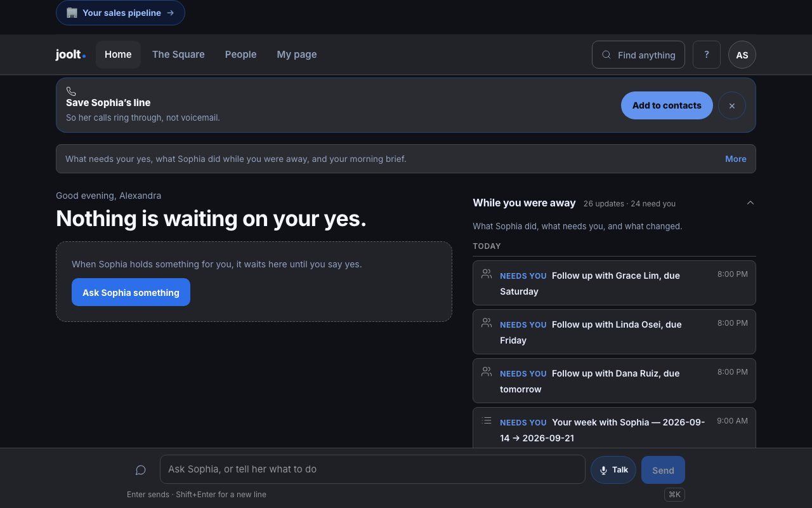Open the Your sales pipeline link
Screen dimensions: 812x508
point(121,13)
